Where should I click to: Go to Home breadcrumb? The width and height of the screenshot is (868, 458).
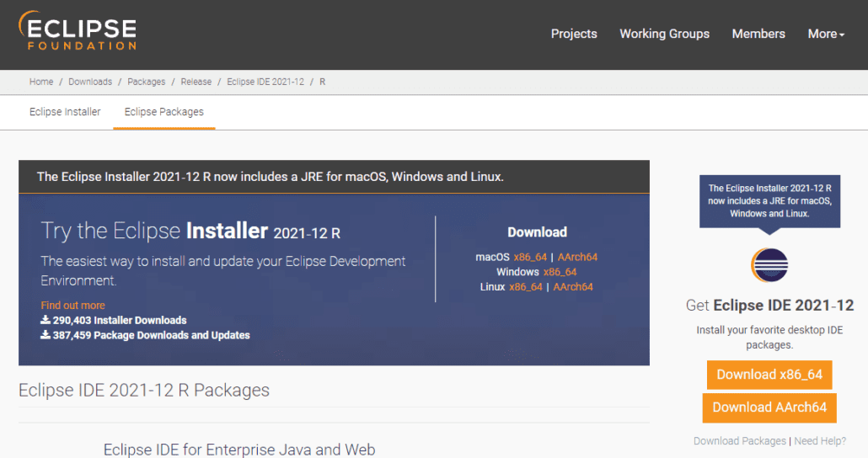pyautogui.click(x=41, y=82)
